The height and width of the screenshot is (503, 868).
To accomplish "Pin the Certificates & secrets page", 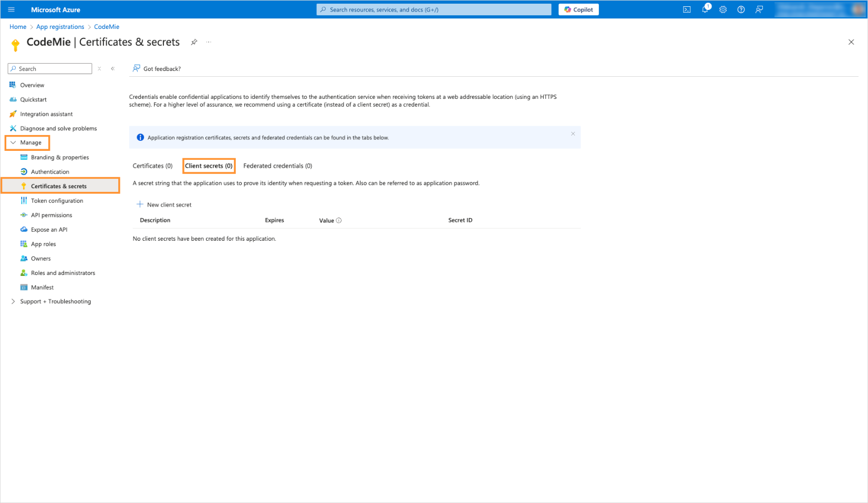I will coord(194,42).
